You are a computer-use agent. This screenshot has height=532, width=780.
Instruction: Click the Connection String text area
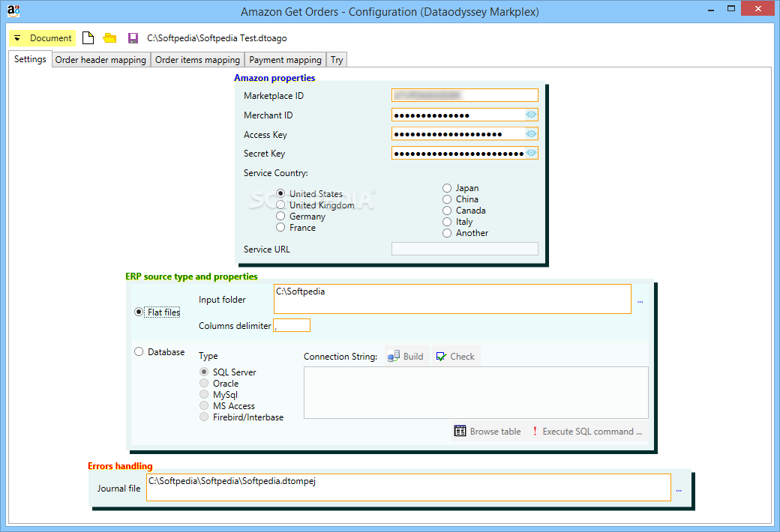click(x=476, y=393)
